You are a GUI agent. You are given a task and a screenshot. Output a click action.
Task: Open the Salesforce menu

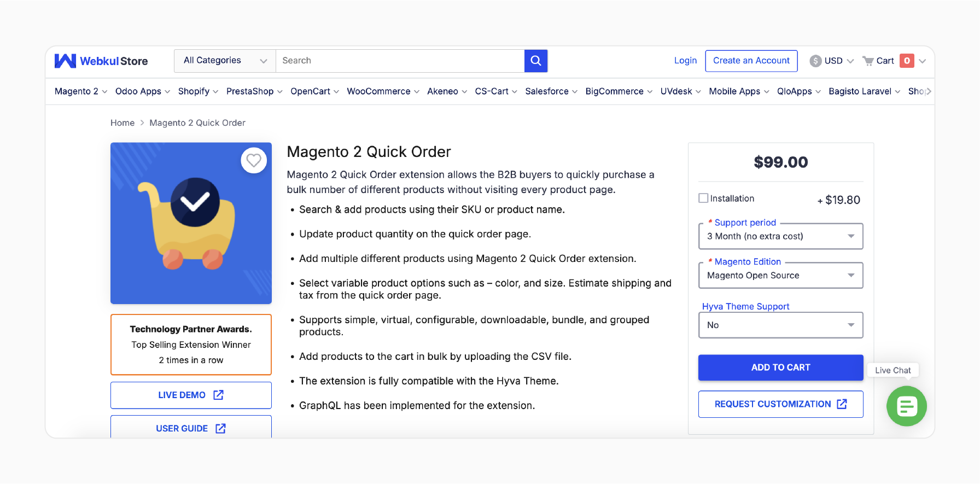[551, 91]
